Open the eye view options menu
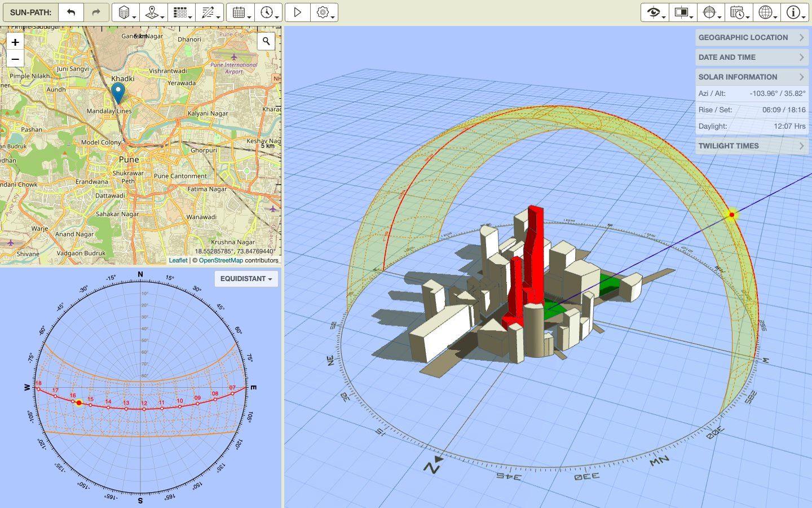This screenshot has height=508, width=812. click(x=655, y=12)
